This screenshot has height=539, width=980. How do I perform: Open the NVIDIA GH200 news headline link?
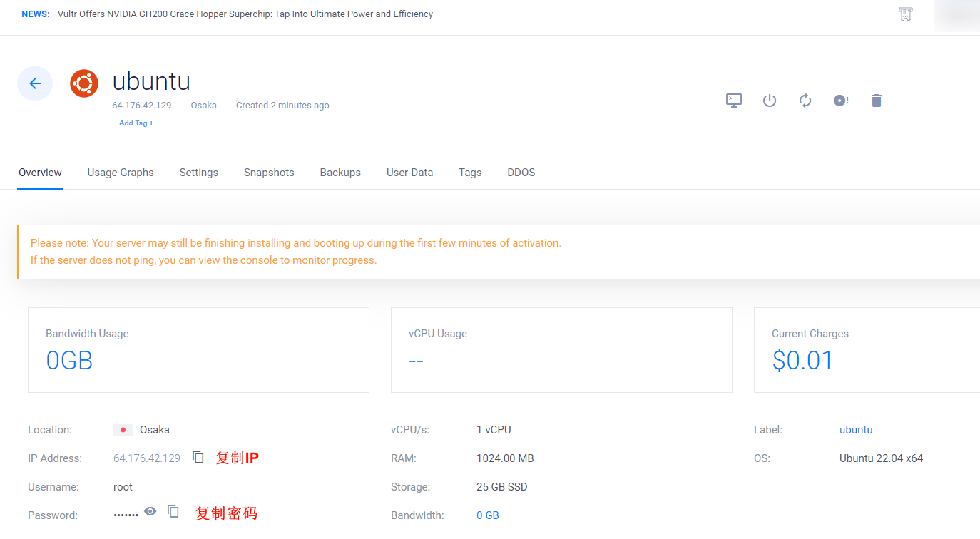point(245,14)
